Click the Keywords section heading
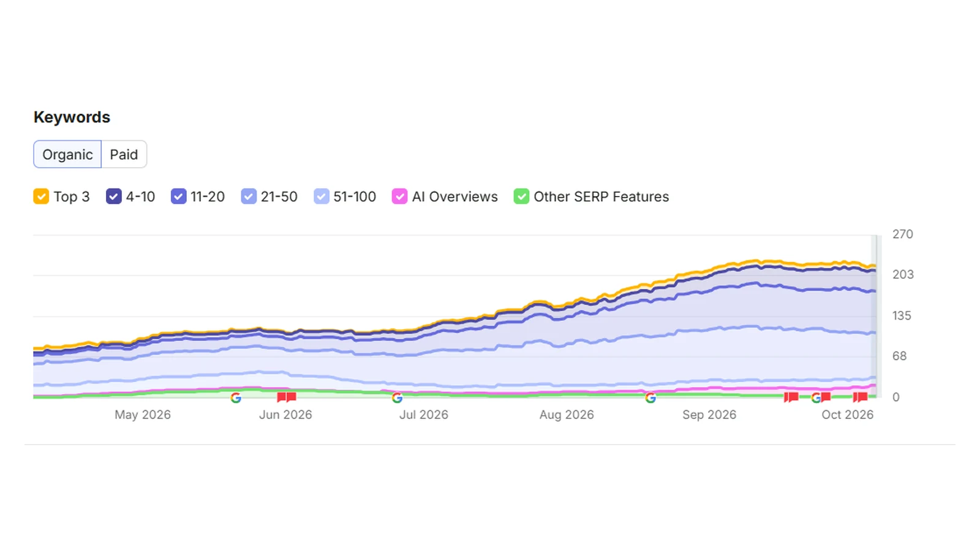The height and width of the screenshot is (551, 980). (x=72, y=117)
